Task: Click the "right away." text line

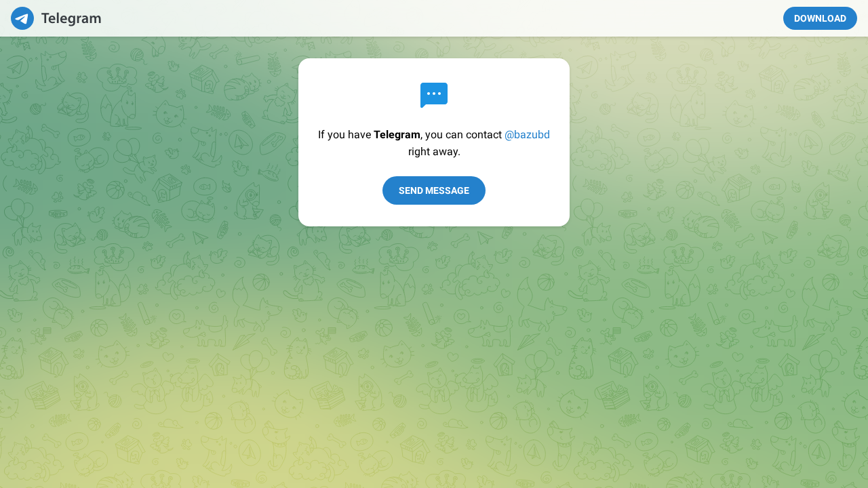Action: (x=434, y=151)
